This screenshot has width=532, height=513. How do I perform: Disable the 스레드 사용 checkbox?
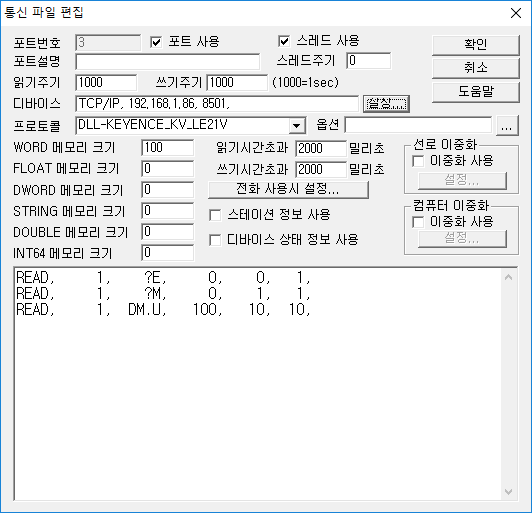[x=284, y=41]
